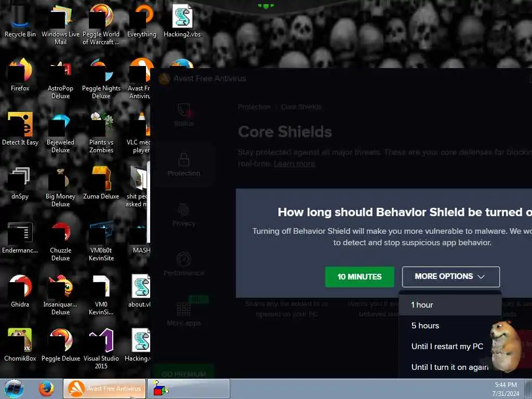Follow the Learn more link

(x=294, y=164)
